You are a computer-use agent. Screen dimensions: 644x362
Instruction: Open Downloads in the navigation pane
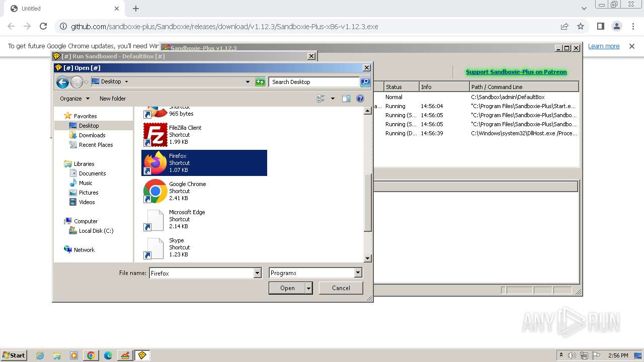(x=92, y=135)
